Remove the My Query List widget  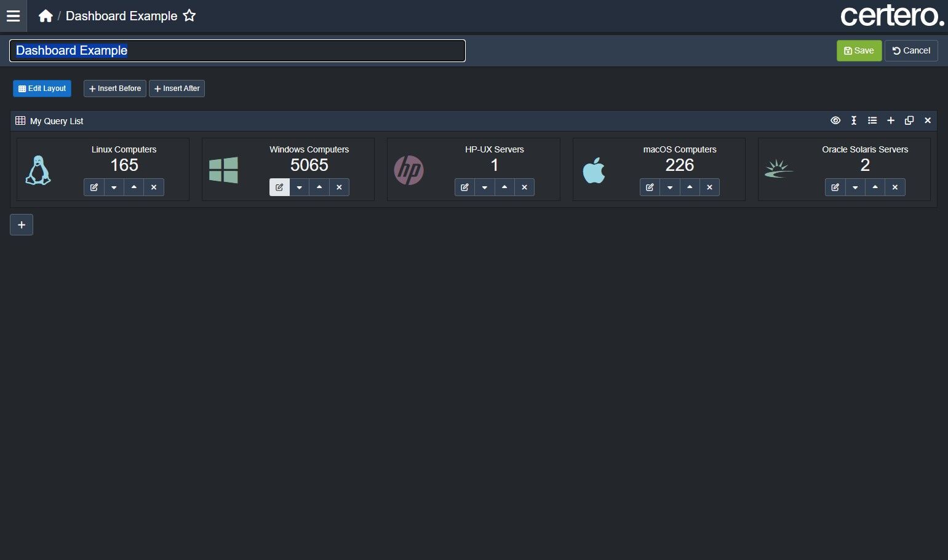[x=928, y=120]
